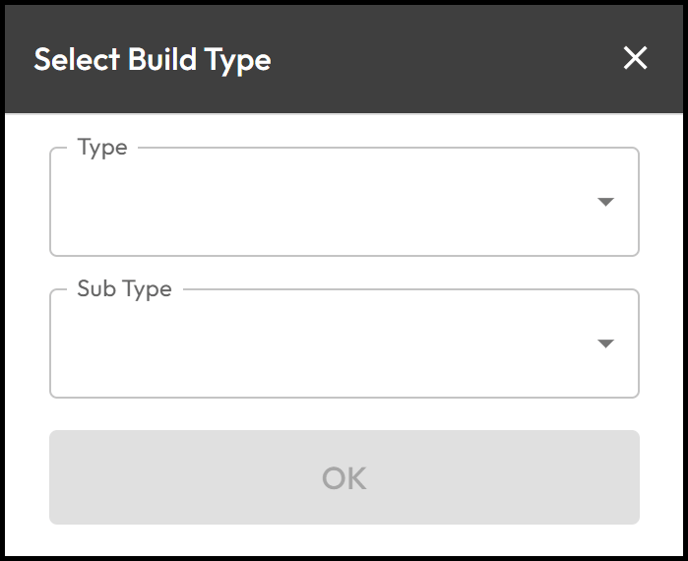Open the Type dropdown arrow
The height and width of the screenshot is (561, 688).
click(606, 202)
